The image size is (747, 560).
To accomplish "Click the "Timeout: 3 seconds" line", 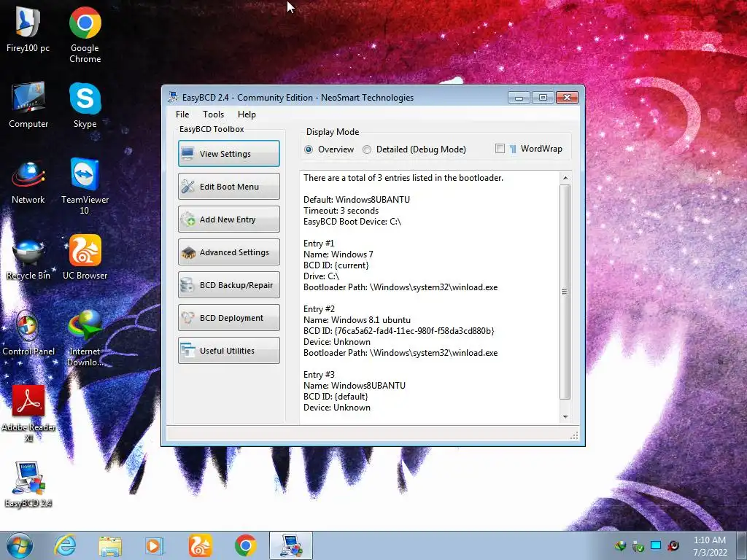I will pos(341,211).
